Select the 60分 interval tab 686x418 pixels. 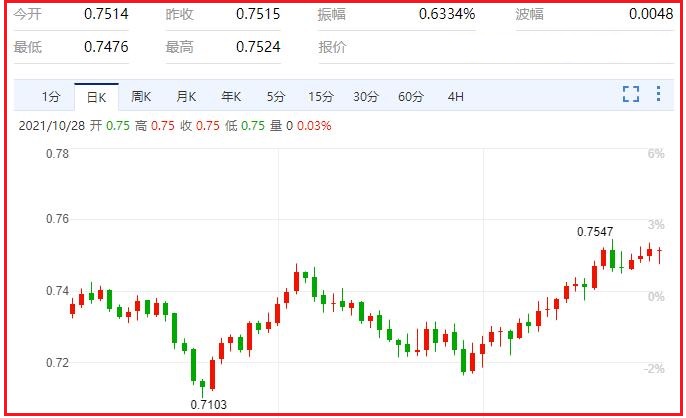[411, 97]
